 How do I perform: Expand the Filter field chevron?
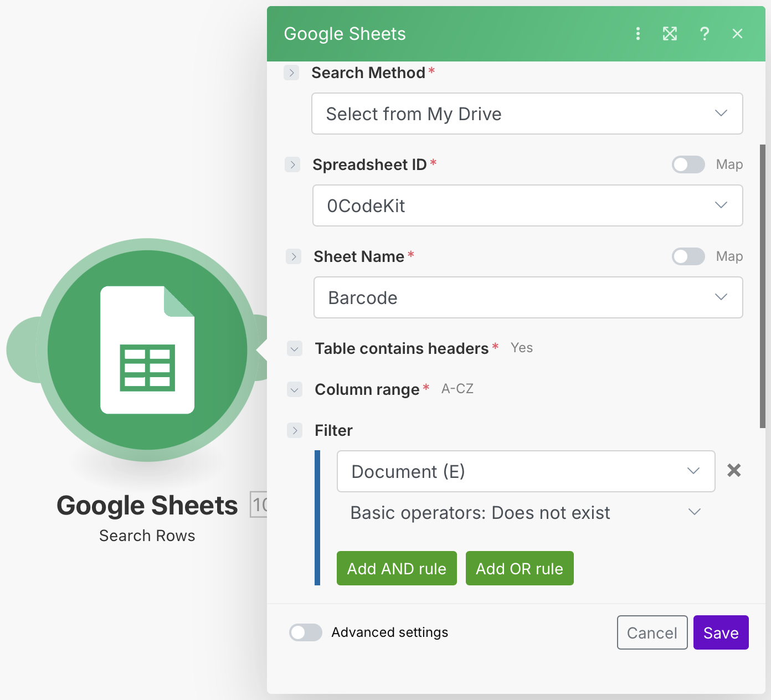point(295,430)
